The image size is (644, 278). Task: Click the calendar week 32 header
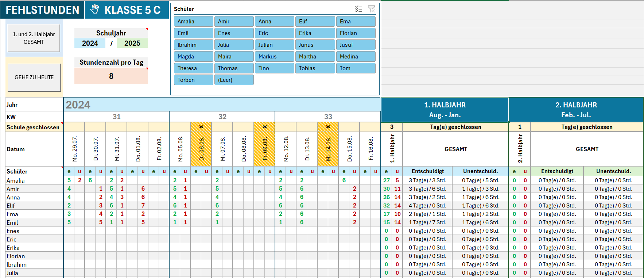(x=222, y=117)
